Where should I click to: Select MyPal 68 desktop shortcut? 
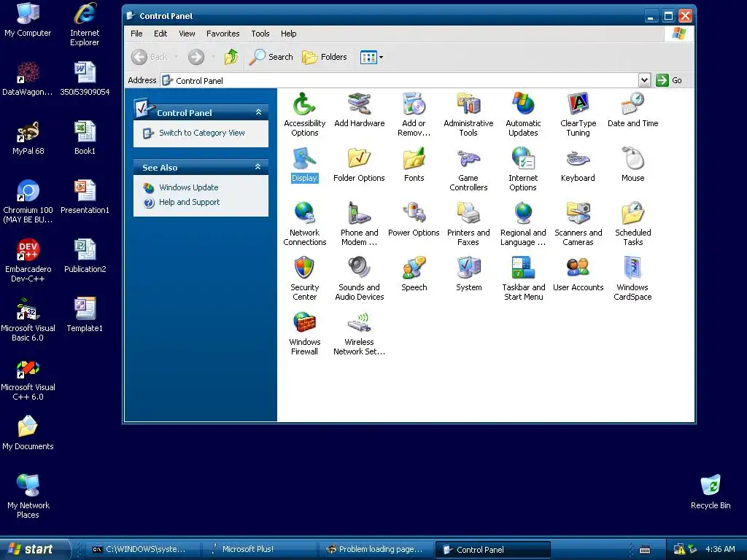click(x=28, y=138)
